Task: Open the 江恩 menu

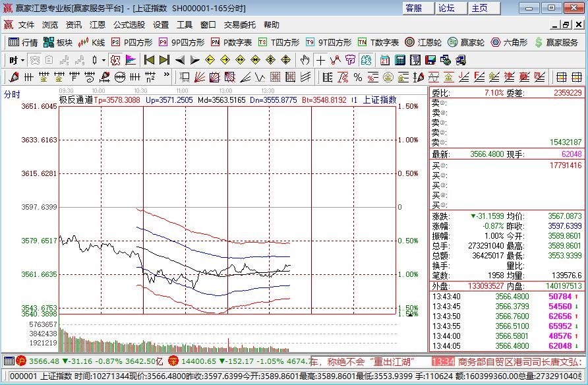Action: point(98,25)
